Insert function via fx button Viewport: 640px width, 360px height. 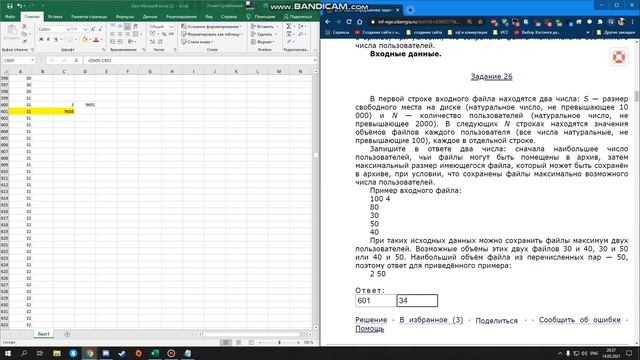[x=76, y=60]
